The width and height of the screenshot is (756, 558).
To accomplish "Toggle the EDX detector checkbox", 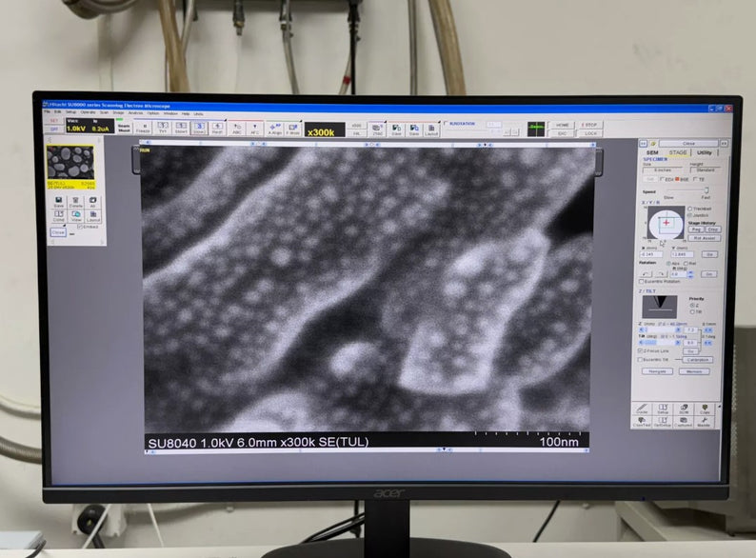I will coord(663,179).
